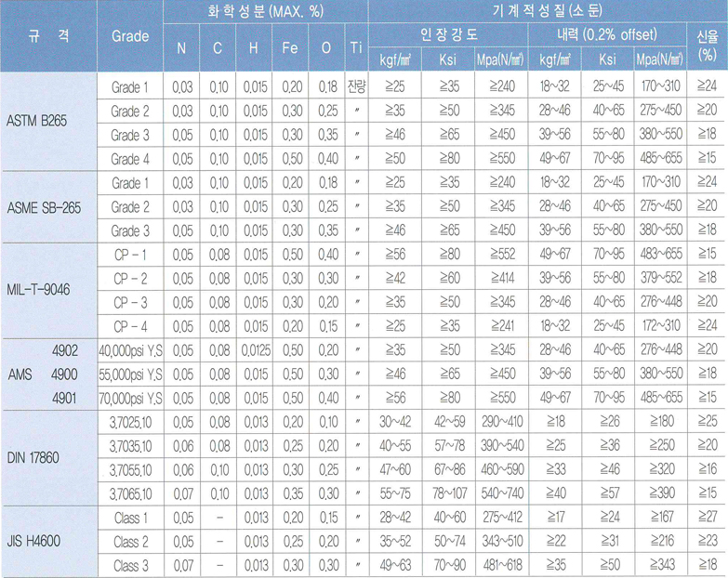Click the ≥16 elongation value
Image resolution: width=728 pixels, height=578 pixels.
[708, 469]
